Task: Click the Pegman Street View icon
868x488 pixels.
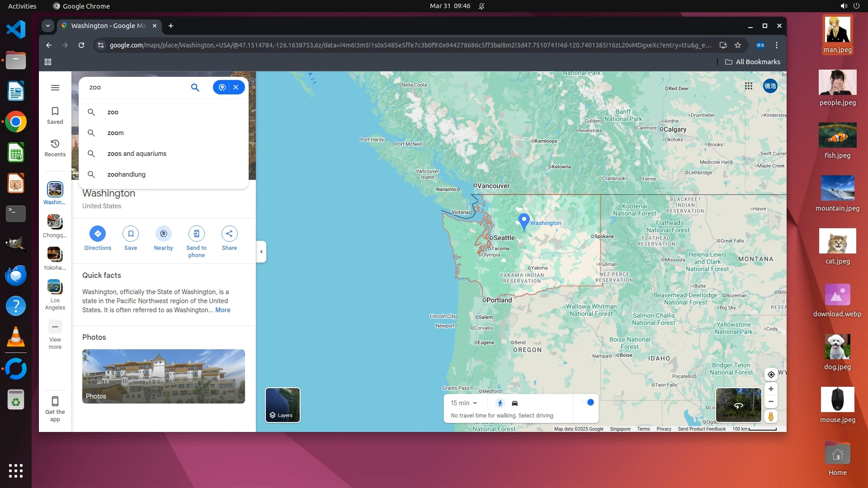Action: (771, 416)
